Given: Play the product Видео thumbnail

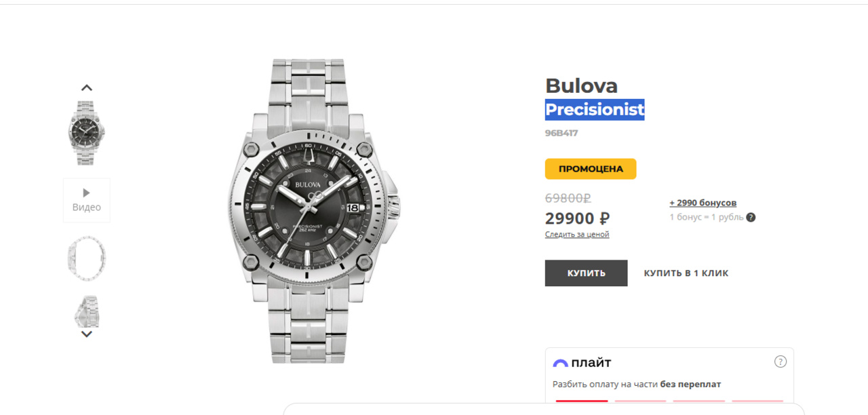Looking at the screenshot, I should pyautogui.click(x=86, y=200).
